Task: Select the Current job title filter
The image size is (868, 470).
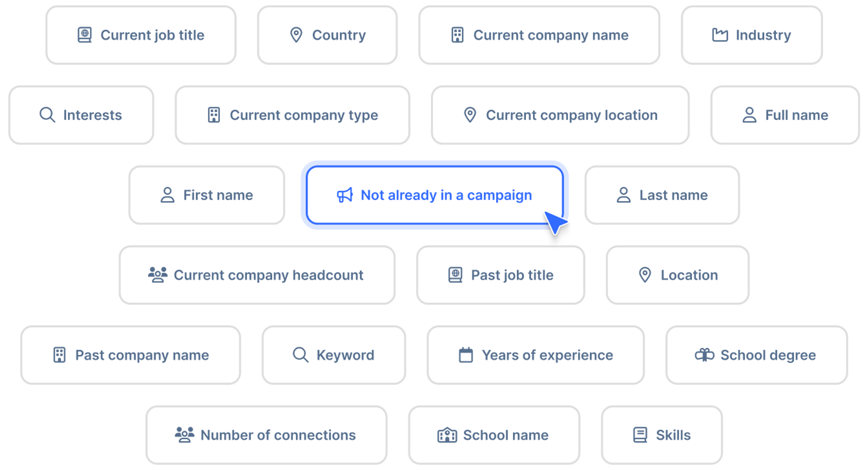Action: pyautogui.click(x=141, y=35)
